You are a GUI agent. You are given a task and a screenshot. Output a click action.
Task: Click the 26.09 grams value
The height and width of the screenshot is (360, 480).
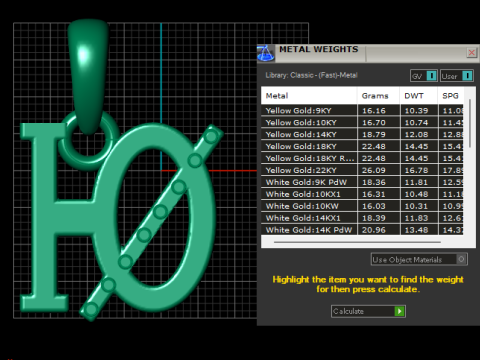coord(374,170)
